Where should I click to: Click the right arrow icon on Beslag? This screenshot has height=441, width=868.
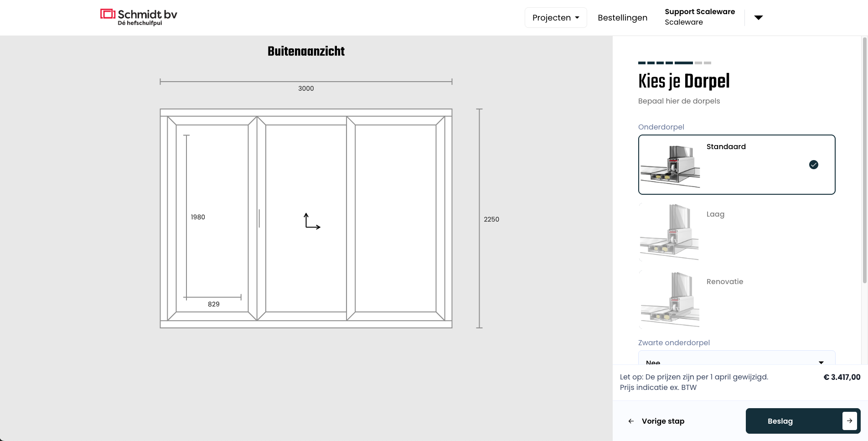coord(849,421)
